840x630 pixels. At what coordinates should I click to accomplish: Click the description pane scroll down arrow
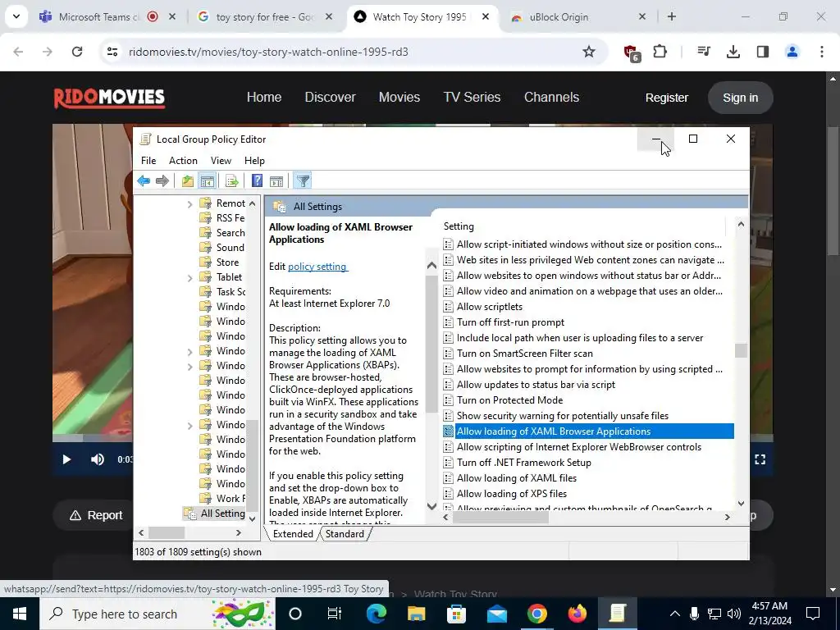tap(431, 506)
